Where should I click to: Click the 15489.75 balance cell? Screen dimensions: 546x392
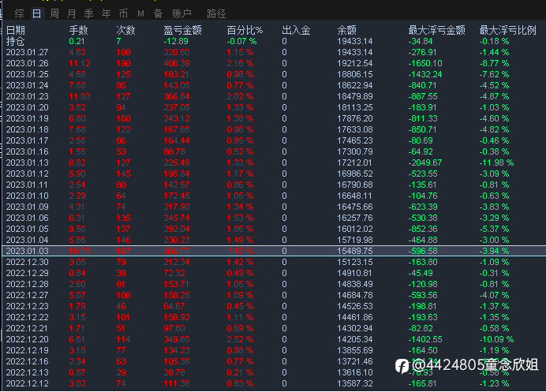tap(355, 251)
